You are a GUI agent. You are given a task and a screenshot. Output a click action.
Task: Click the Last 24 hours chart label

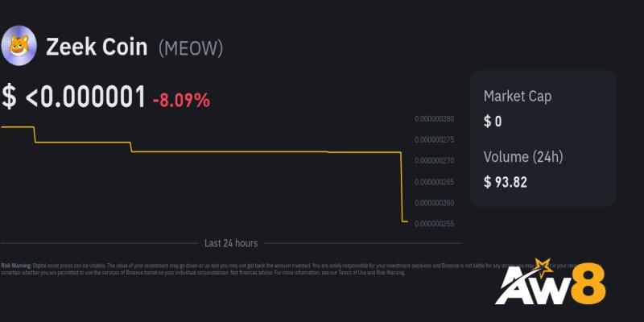click(231, 243)
